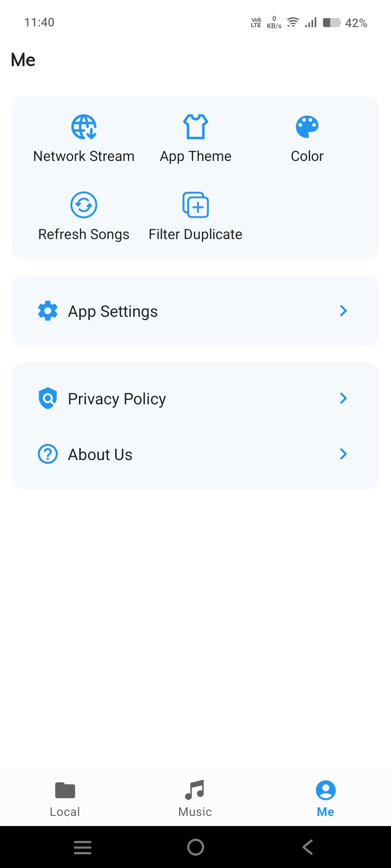391x868 pixels.
Task: Click the About Us chevron arrow
Action: pos(343,454)
